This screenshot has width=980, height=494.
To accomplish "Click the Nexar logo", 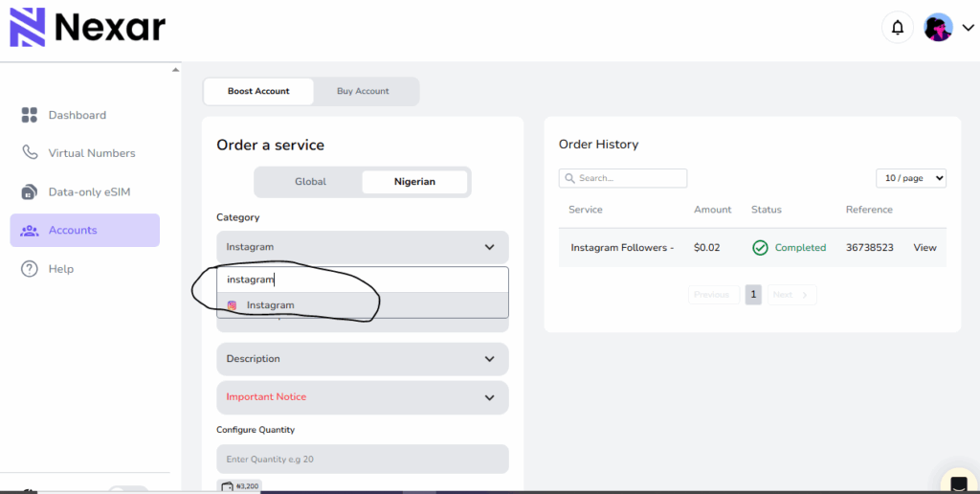I will 87,28.
